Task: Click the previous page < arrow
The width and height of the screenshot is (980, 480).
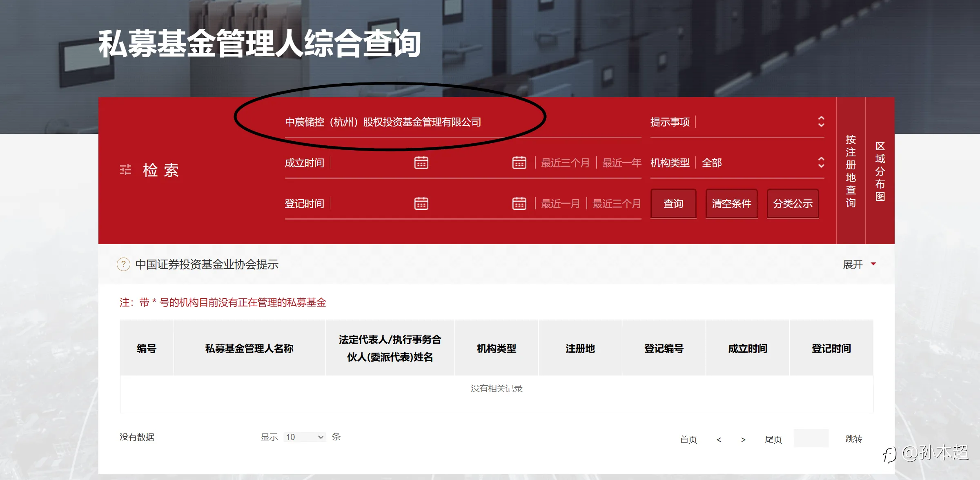Action: coord(719,440)
